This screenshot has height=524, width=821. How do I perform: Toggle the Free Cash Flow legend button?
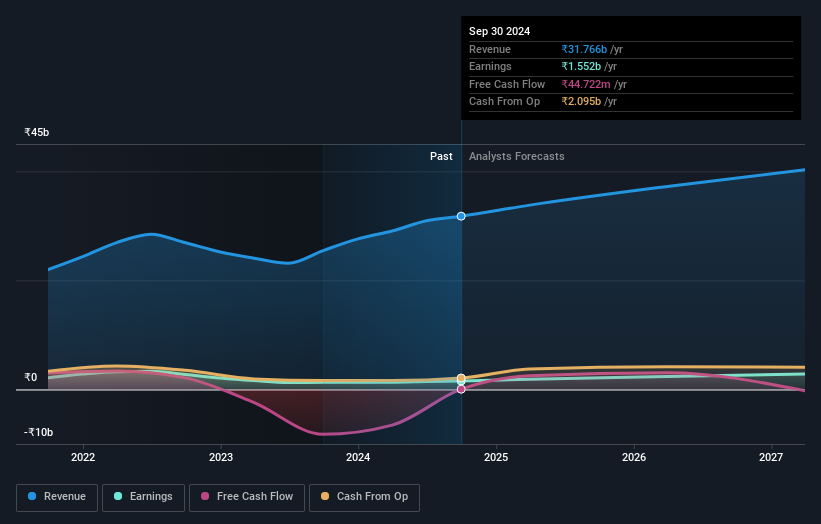coord(247,497)
